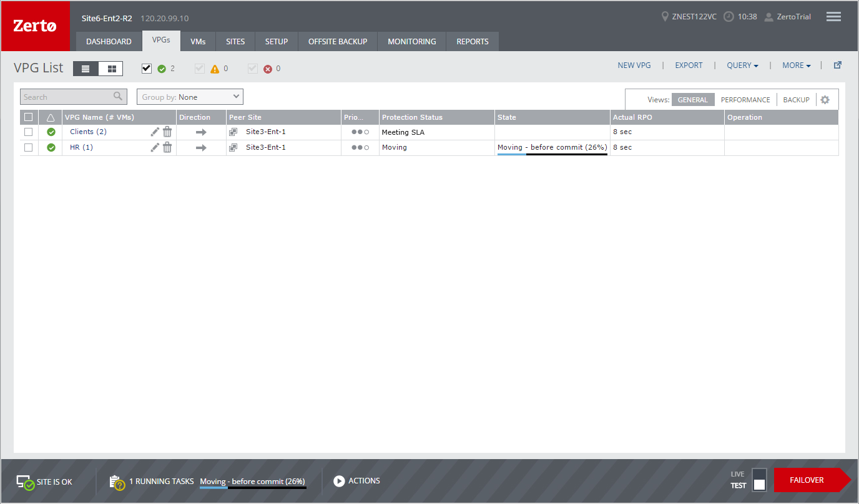This screenshot has width=859, height=504.
Task: Open the QUERY dropdown menu
Action: (742, 65)
